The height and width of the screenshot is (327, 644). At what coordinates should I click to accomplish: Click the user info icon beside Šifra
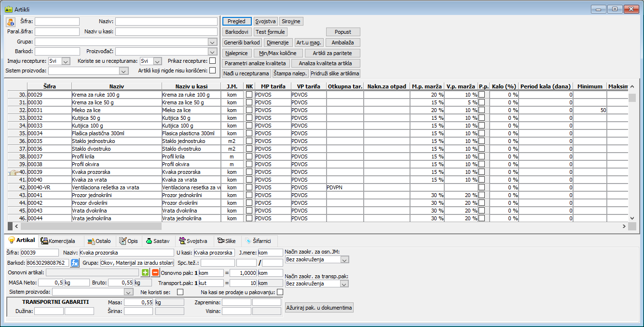click(x=11, y=22)
